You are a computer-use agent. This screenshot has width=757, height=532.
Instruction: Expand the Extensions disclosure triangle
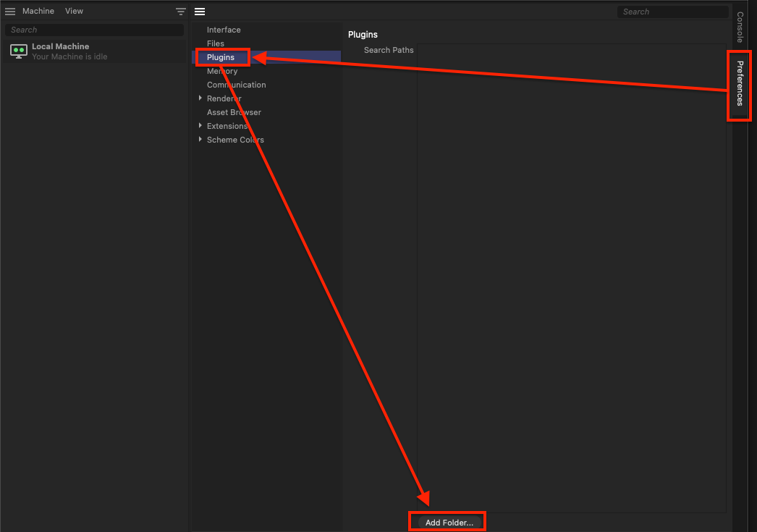200,126
